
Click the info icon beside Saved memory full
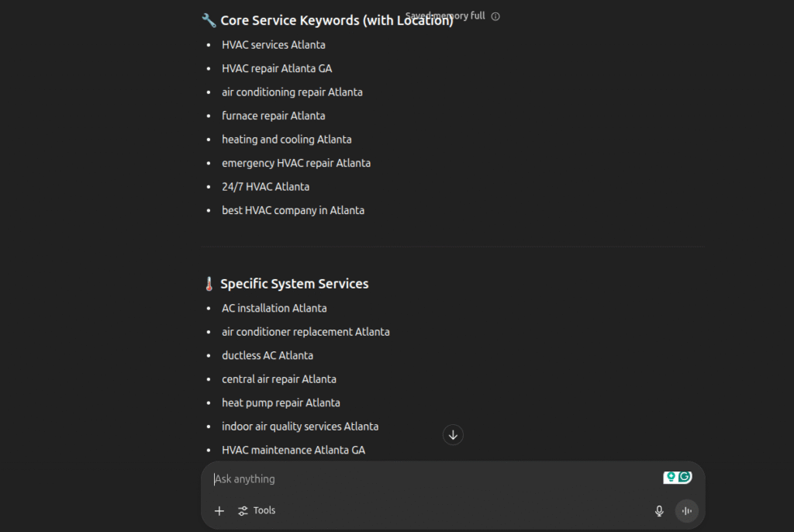pyautogui.click(x=495, y=16)
